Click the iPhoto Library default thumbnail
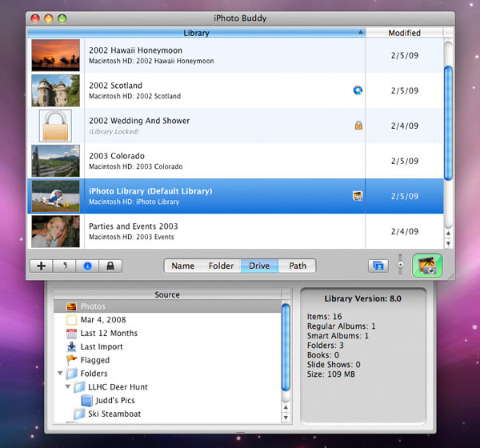Viewport: 480px width, 448px height. click(56, 196)
